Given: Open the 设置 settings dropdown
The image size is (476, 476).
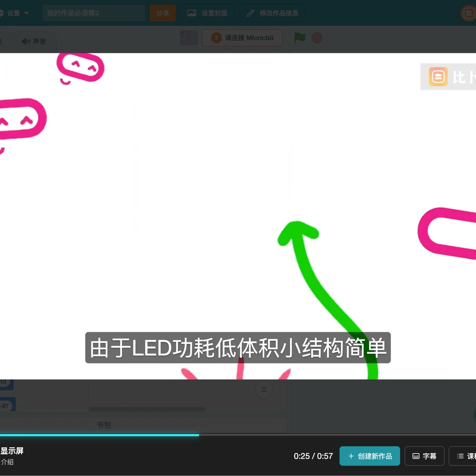Looking at the screenshot, I should tap(14, 13).
